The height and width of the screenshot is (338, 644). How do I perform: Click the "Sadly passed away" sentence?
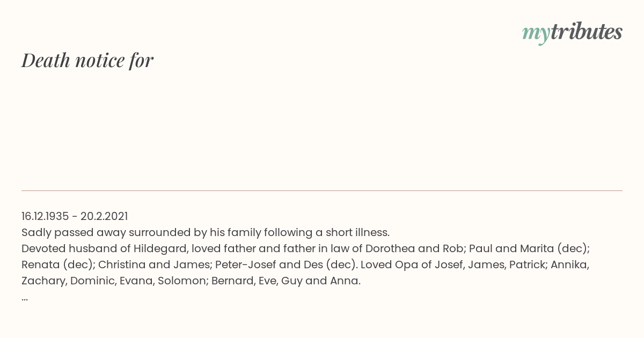206,232
